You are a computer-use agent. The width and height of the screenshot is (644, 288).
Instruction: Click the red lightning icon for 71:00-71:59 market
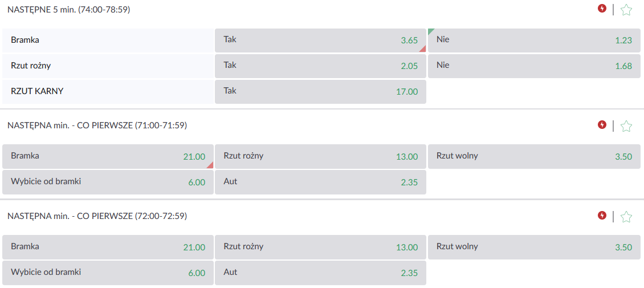pyautogui.click(x=602, y=125)
